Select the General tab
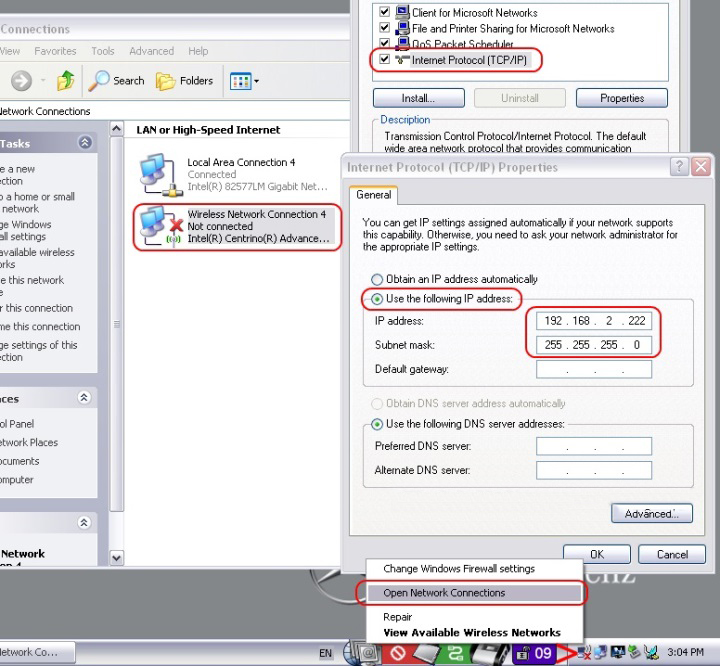 click(x=374, y=195)
